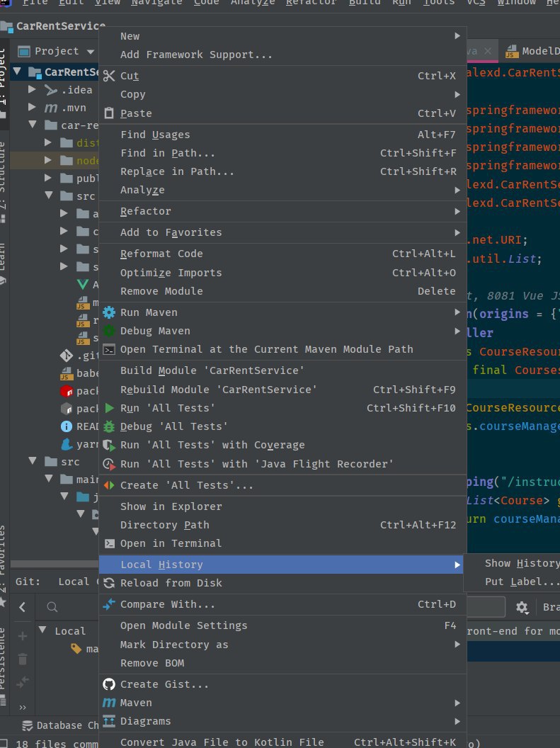Click the back arrow in Git panel
The height and width of the screenshot is (748, 560).
click(22, 607)
